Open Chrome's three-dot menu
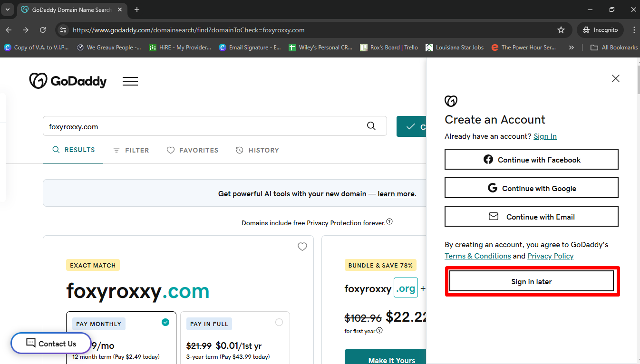Screen dimensions: 640x364 [634, 30]
